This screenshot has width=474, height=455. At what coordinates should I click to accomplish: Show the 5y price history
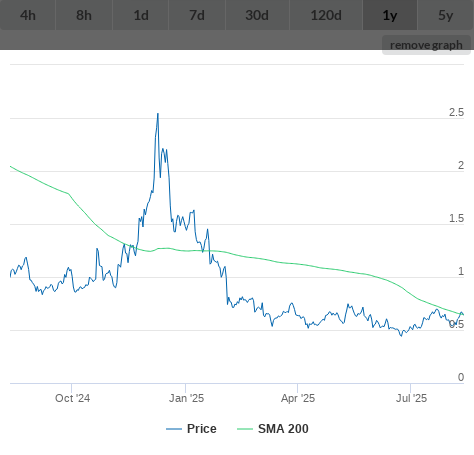click(x=446, y=15)
